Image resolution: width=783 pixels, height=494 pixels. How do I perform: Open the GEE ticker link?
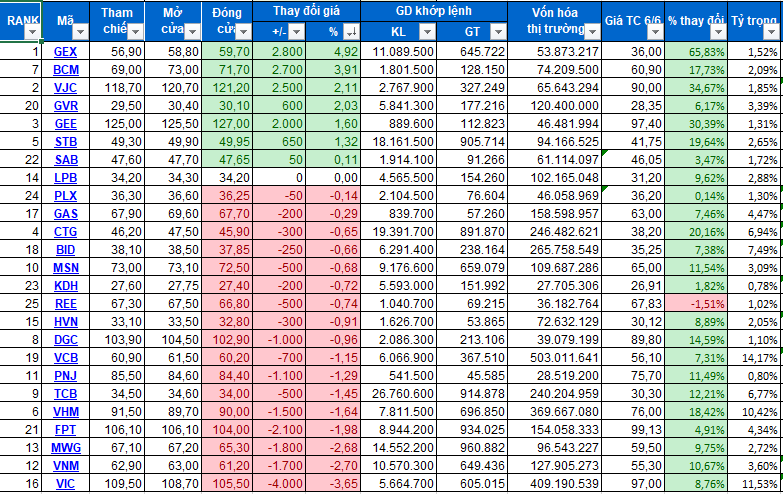[65, 124]
